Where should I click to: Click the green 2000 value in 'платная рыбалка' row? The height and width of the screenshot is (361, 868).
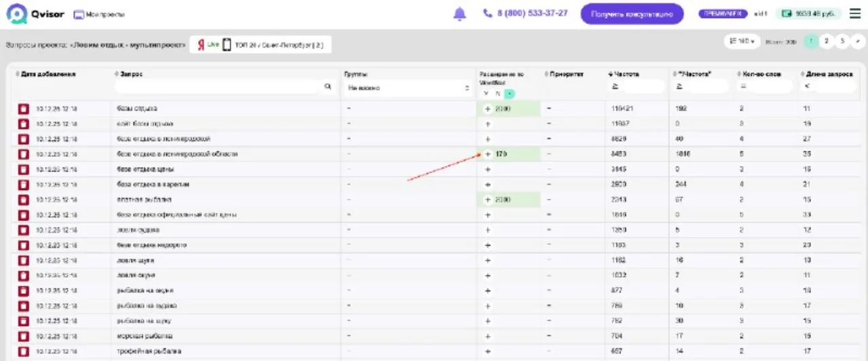coord(502,199)
